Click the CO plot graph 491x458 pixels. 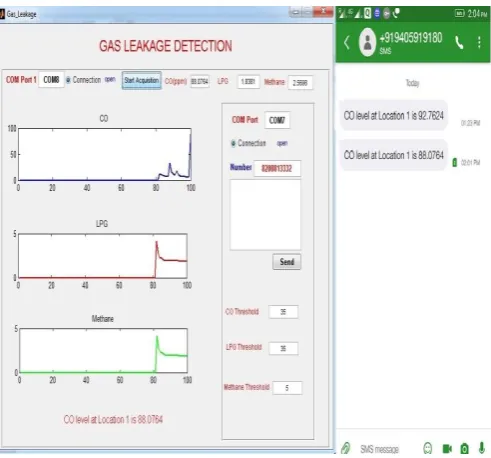105,154
